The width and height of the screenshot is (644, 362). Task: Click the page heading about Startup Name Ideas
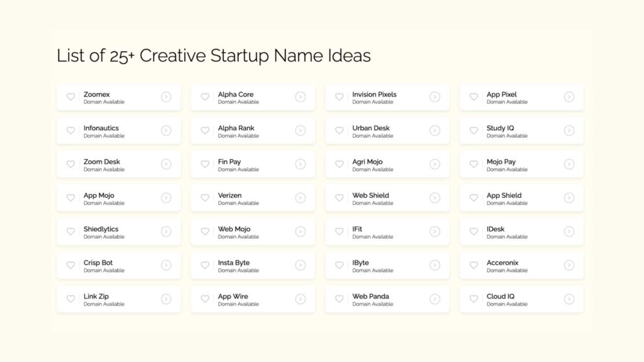click(214, 56)
